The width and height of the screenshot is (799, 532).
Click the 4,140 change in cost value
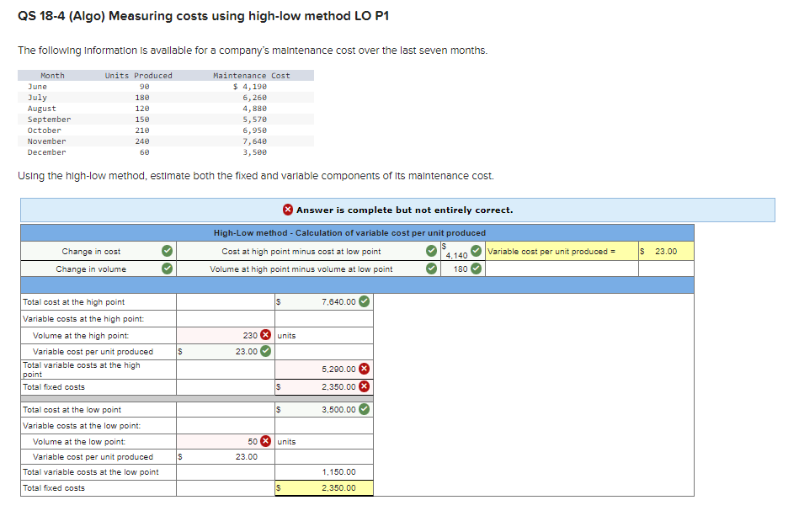(x=456, y=255)
